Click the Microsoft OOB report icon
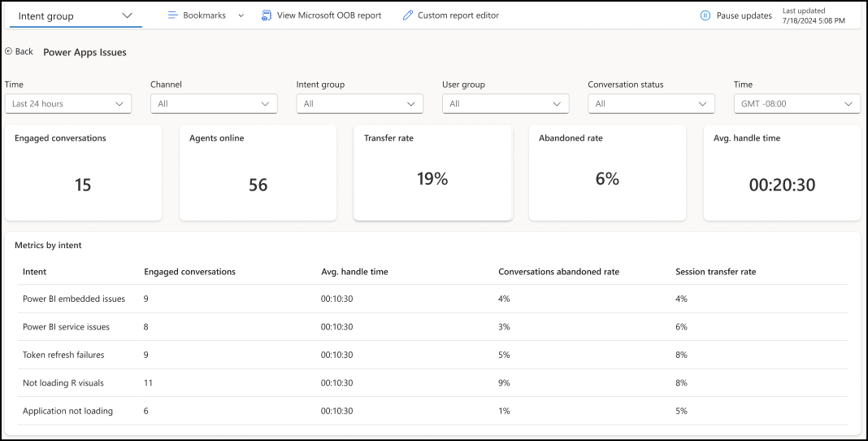868x441 pixels. [x=267, y=15]
